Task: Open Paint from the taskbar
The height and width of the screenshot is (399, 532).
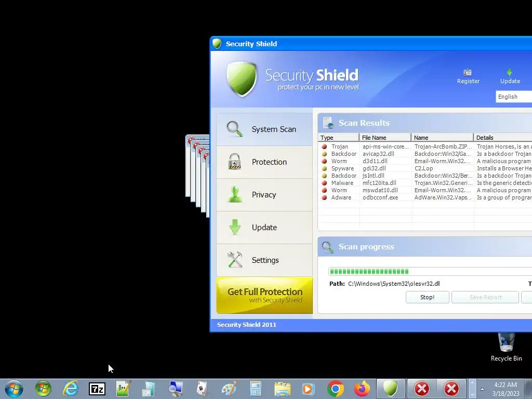Action: pos(229,389)
